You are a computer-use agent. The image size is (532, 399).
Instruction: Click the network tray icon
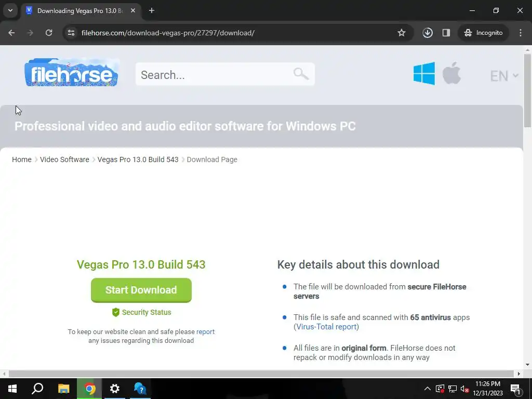(x=453, y=389)
